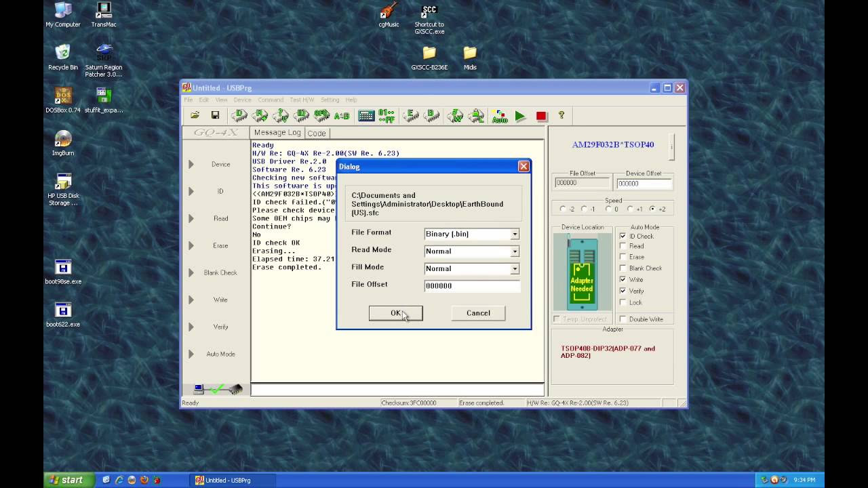Switch to the Code tab
868x488 pixels.
click(317, 133)
